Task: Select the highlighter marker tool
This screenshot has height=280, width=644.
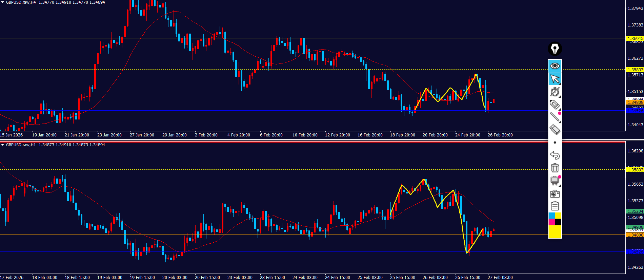Action: tap(555, 105)
